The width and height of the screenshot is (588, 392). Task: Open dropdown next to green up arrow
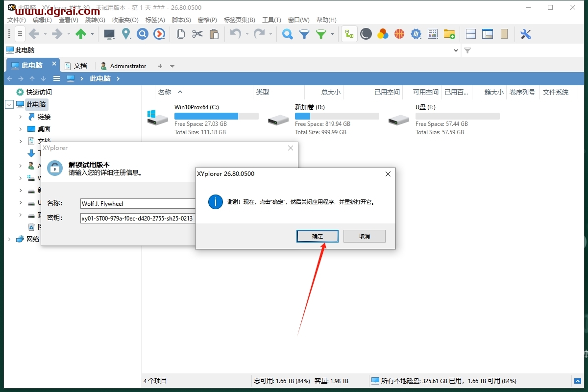tap(93, 34)
